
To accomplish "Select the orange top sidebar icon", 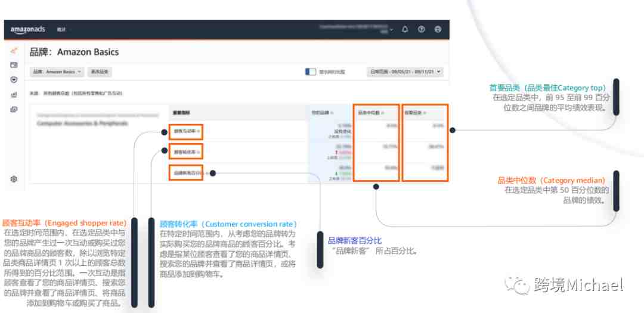I will 14,51.
